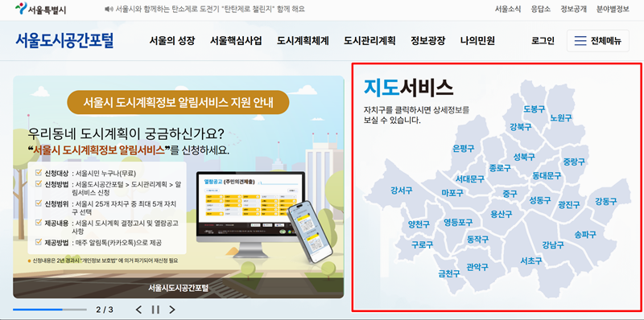Viewport: 644px width, 320px height.
Task: Select 동작구 on the map
Action: point(477,239)
